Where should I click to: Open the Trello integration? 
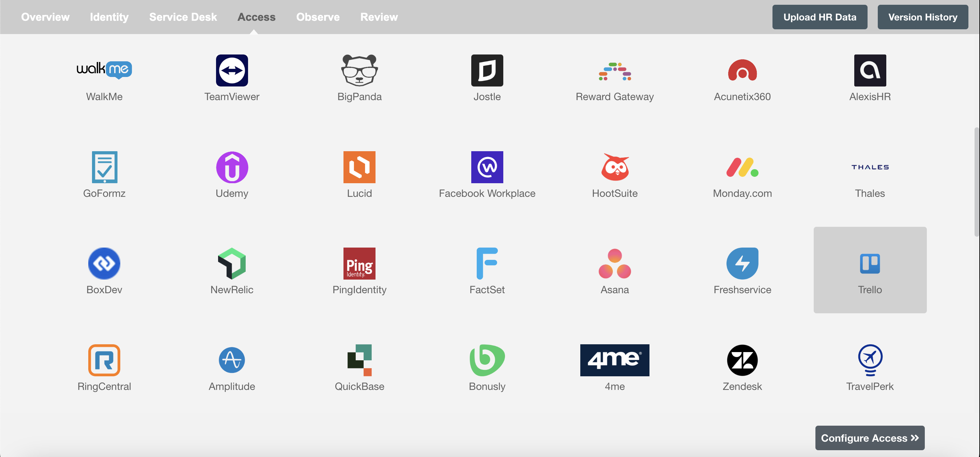tap(869, 270)
